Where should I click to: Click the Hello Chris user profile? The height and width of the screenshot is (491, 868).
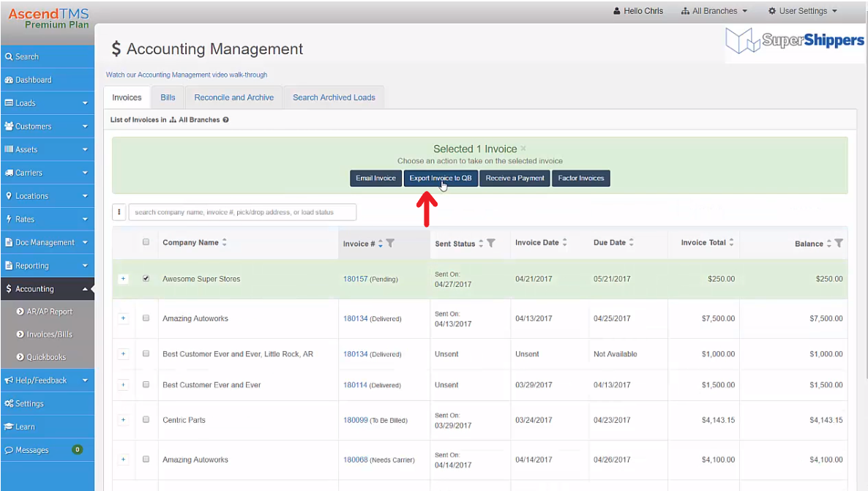[x=637, y=11]
